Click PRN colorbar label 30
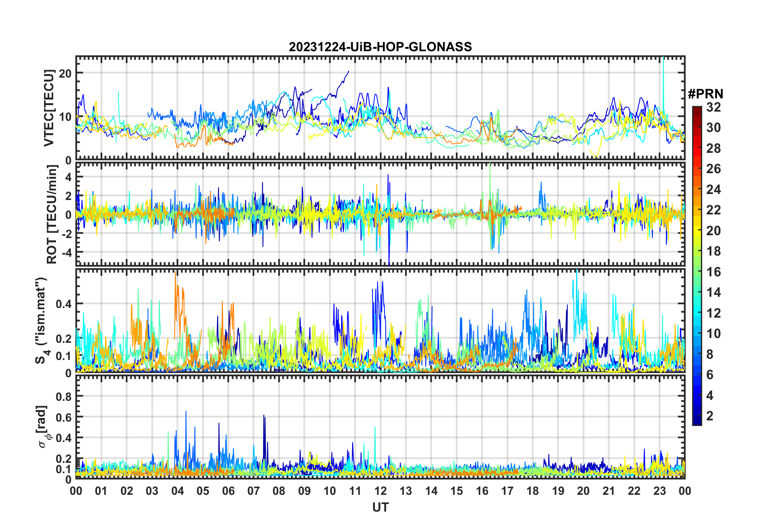The image size is (761, 532). pos(714,128)
